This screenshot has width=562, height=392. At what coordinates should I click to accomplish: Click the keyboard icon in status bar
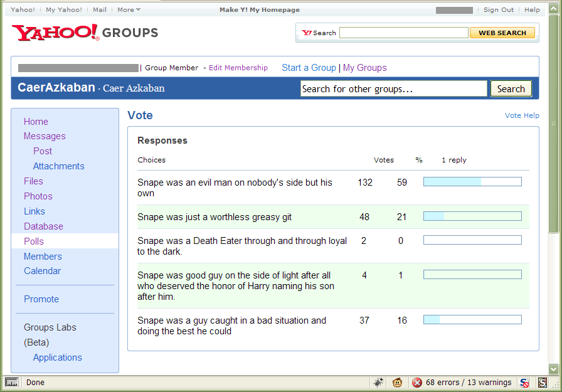pyautogui.click(x=11, y=383)
